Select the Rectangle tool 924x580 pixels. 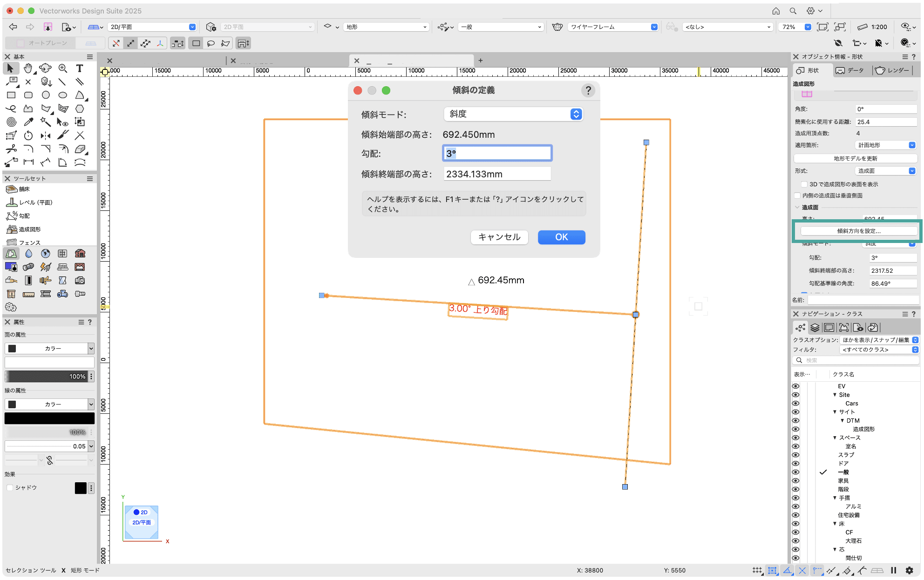click(11, 95)
